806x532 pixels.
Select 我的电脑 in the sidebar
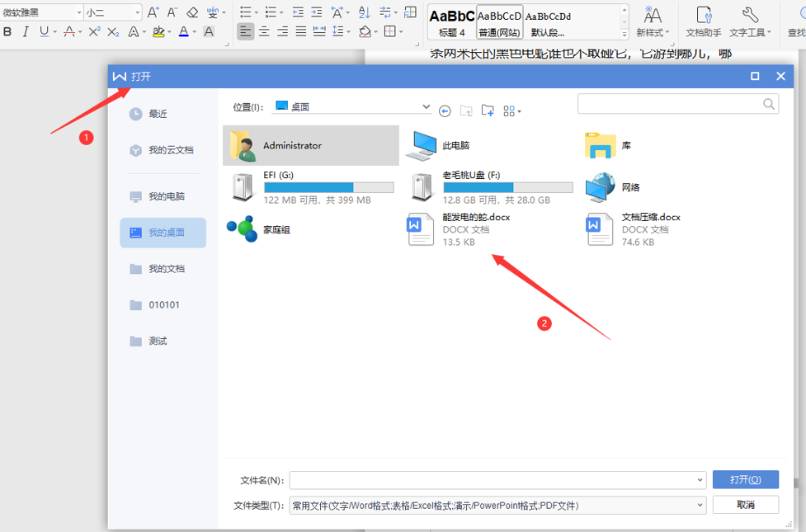163,196
